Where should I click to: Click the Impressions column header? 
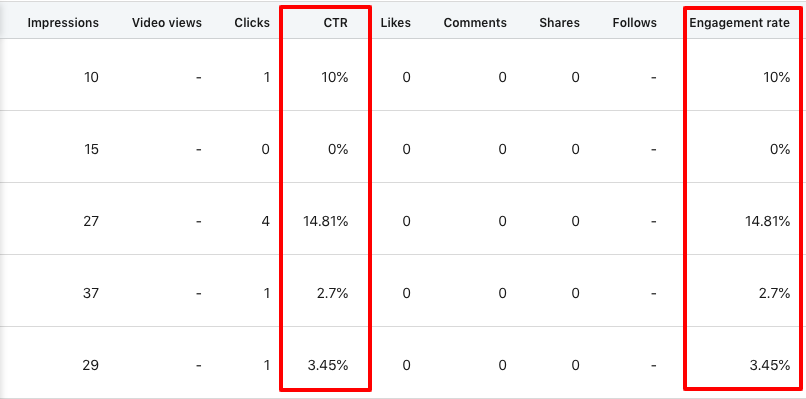[63, 23]
